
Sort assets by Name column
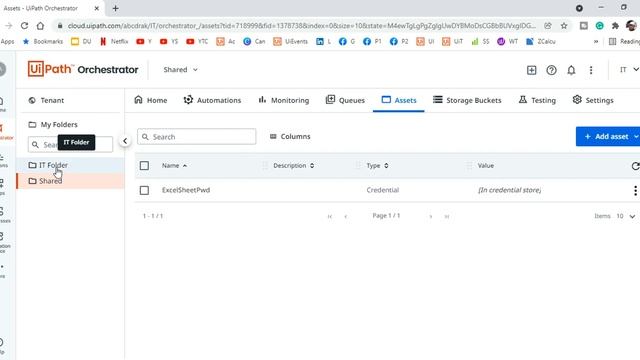point(174,165)
